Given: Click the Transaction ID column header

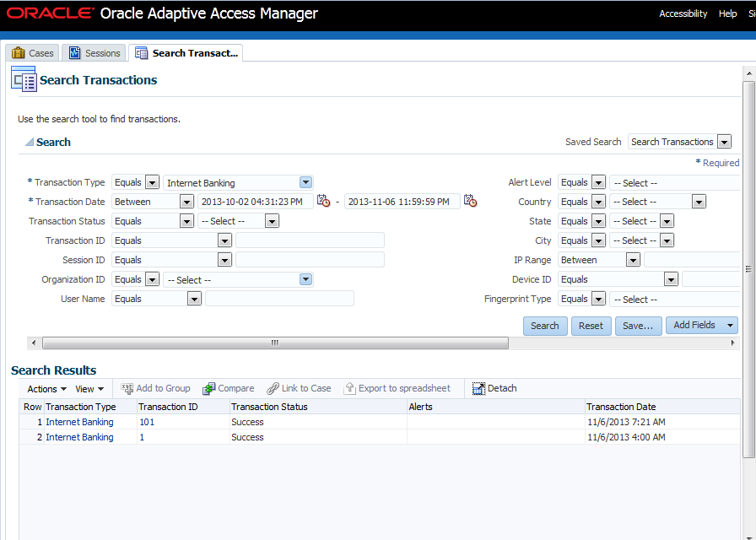Looking at the screenshot, I should (183, 407).
